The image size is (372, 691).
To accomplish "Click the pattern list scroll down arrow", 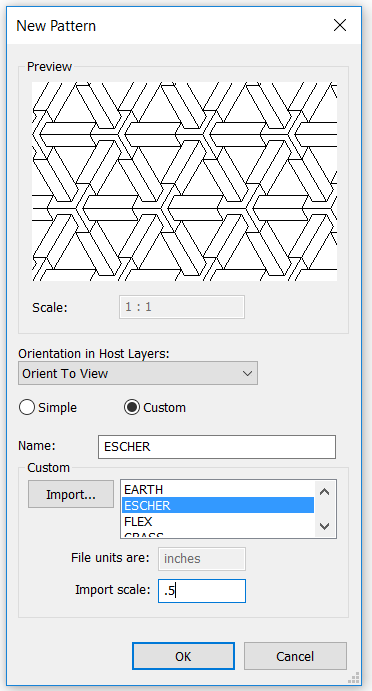I will pos(324,526).
